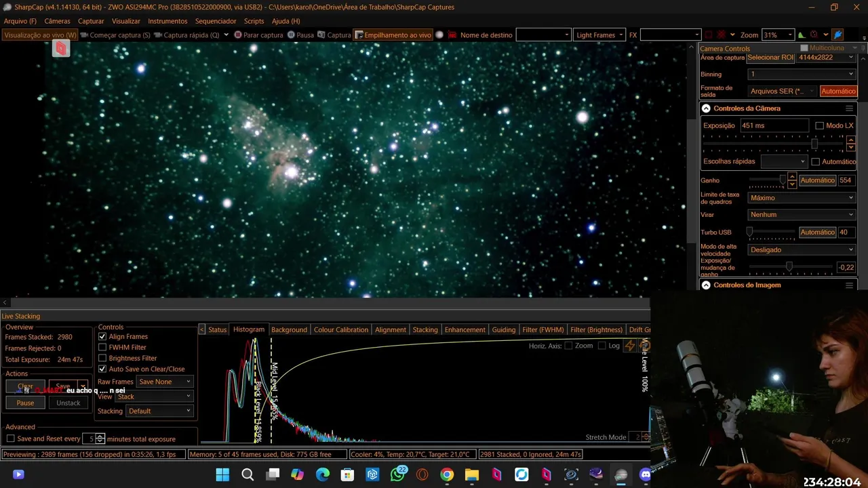Open taskbar Search

(248, 474)
